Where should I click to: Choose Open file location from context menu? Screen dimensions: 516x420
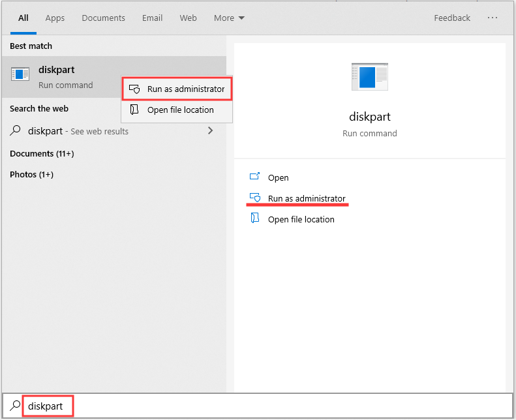coord(180,110)
